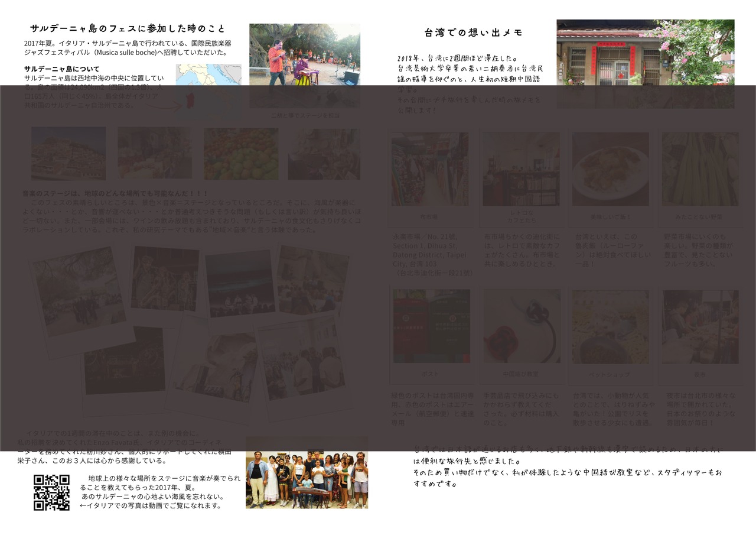This screenshot has width=756, height=535.
Task: Select the subheading サルデーニャ島について
Action: coord(62,69)
